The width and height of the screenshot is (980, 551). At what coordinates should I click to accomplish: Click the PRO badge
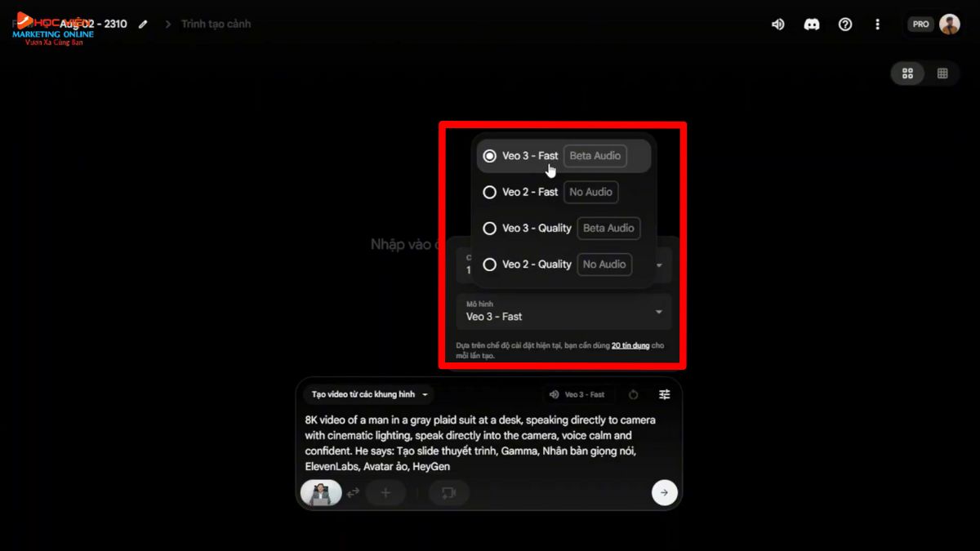(x=920, y=24)
